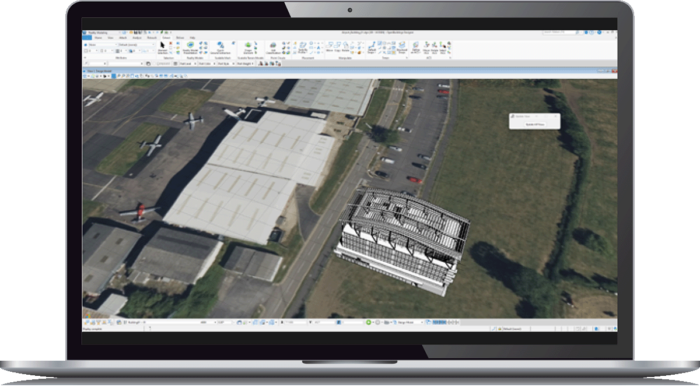Screen dimensions: 700x391
Task: Switch to the Attach ribbon tab
Action: [123, 37]
